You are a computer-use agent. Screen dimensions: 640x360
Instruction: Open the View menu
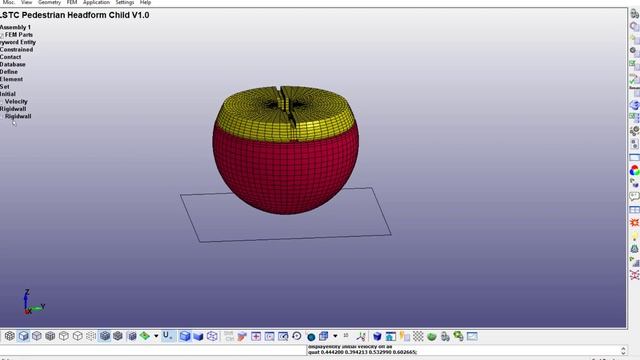[x=27, y=2]
